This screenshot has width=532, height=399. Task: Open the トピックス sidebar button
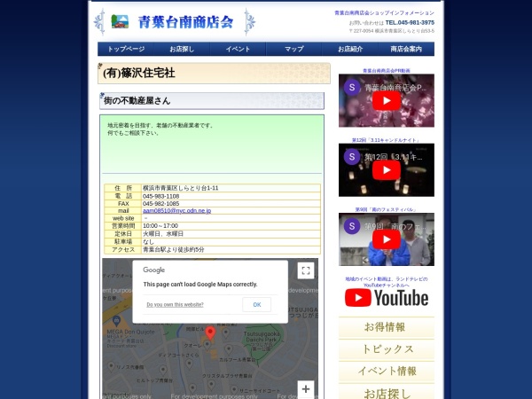386,349
